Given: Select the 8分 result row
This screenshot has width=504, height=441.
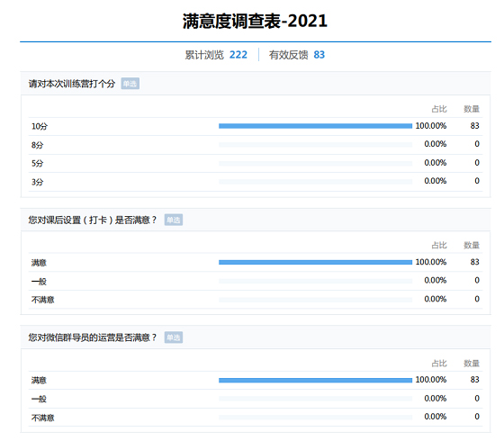Looking at the screenshot, I should tap(256, 145).
